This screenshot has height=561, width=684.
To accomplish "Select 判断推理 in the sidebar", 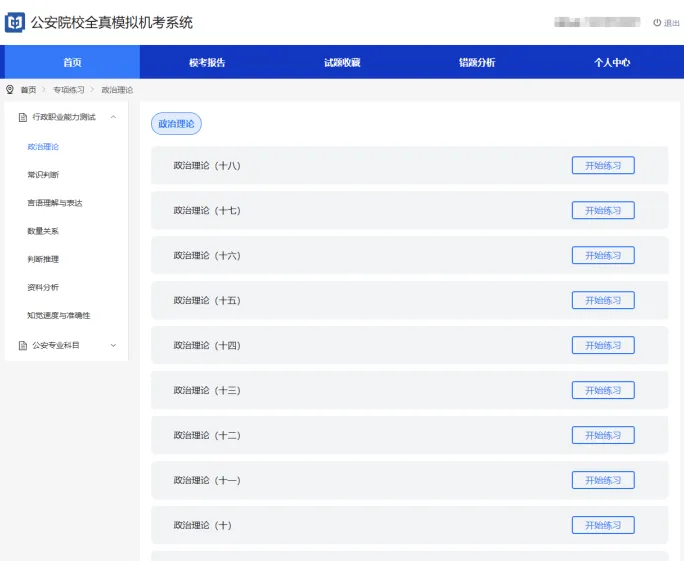I will pos(43,259).
